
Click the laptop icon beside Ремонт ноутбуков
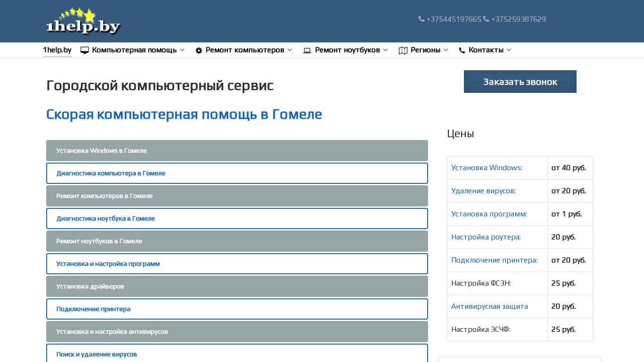(x=307, y=50)
